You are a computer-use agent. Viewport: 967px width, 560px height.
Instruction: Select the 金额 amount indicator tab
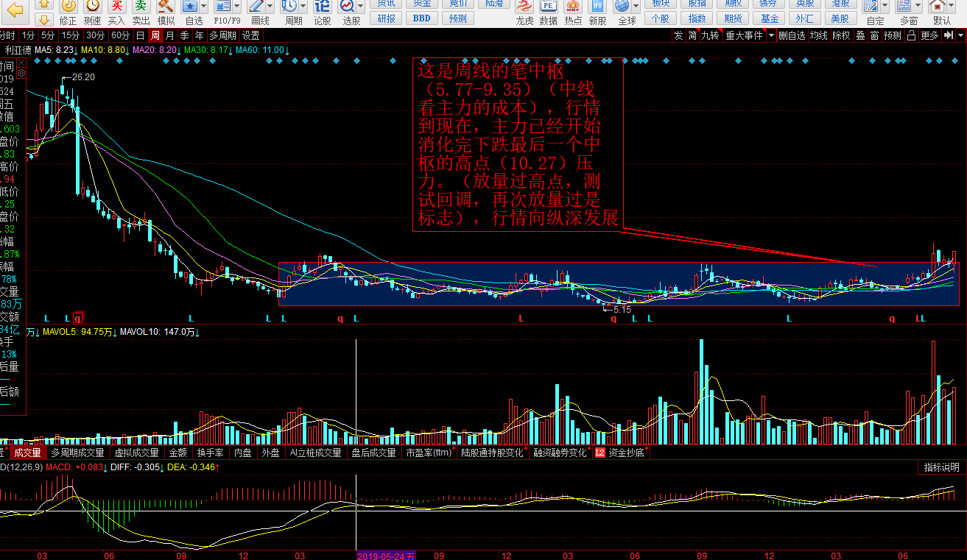[177, 453]
